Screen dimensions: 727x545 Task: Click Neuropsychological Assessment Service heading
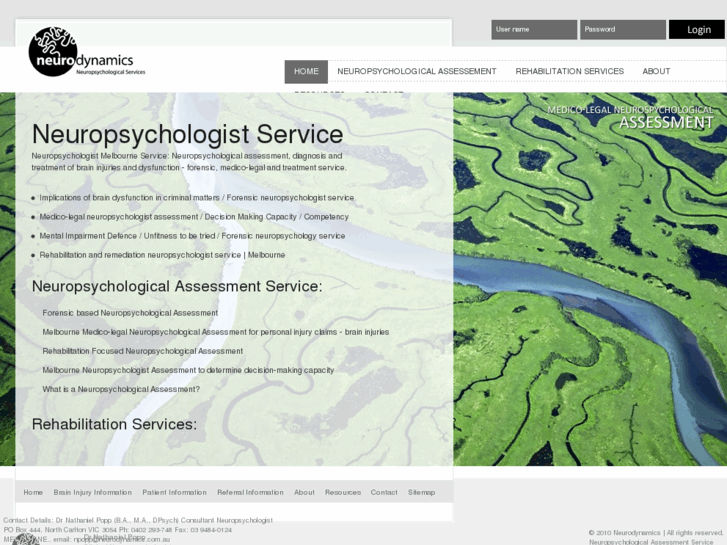pos(177,286)
